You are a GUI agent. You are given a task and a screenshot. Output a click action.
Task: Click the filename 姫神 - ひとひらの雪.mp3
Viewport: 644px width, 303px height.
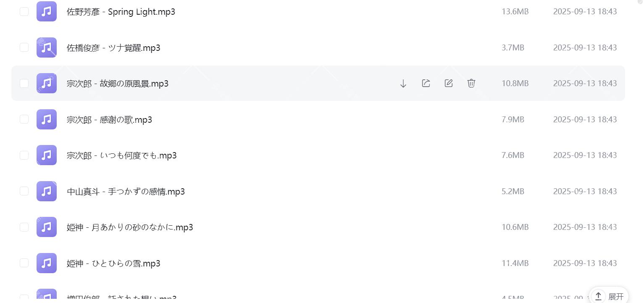(x=113, y=263)
